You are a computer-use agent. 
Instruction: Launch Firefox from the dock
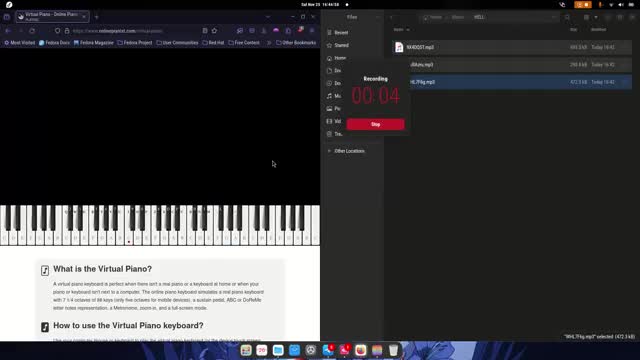360,350
